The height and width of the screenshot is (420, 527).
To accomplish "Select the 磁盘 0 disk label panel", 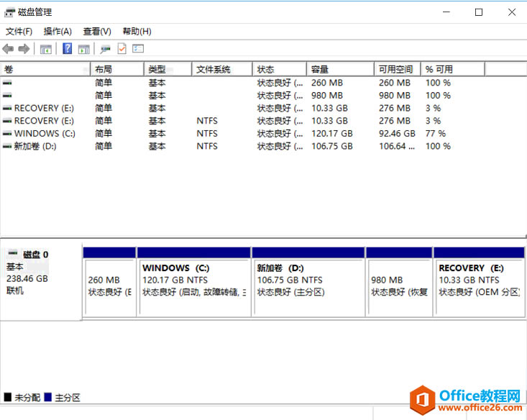I will click(41, 281).
